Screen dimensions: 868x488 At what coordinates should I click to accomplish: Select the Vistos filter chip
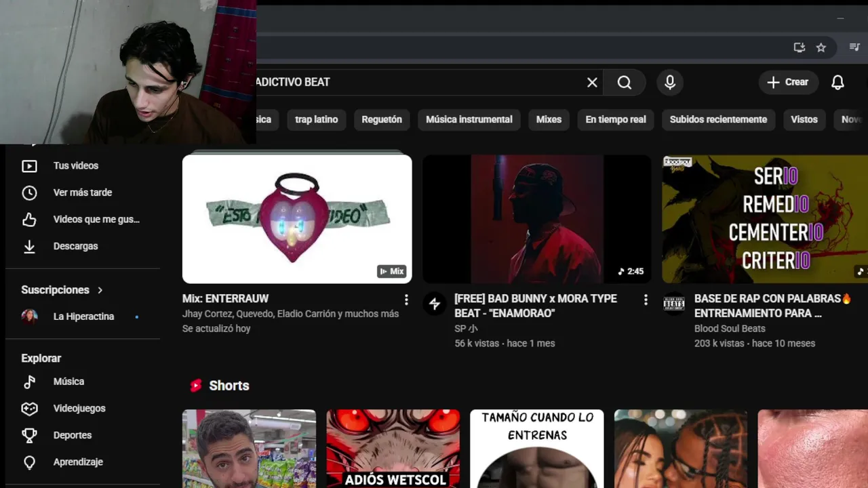click(x=804, y=119)
